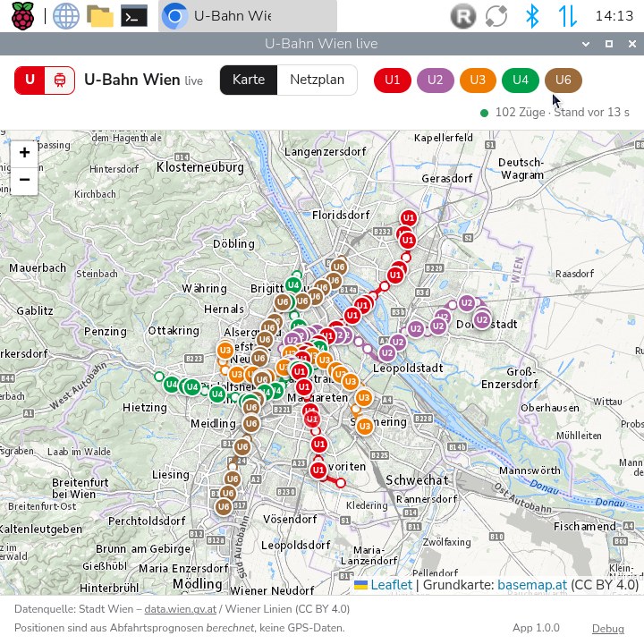Click the red U logo badge

click(x=30, y=80)
